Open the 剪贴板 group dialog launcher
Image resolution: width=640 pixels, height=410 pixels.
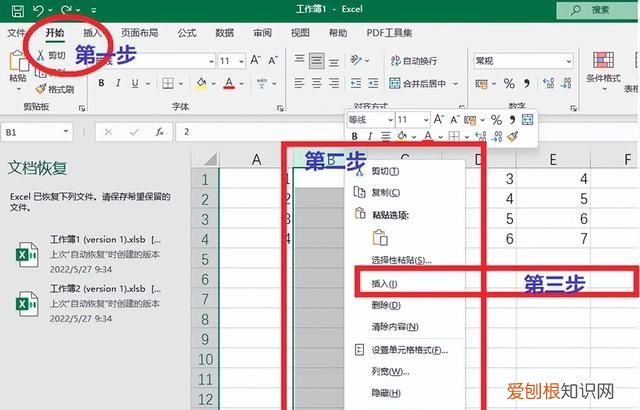(82, 108)
